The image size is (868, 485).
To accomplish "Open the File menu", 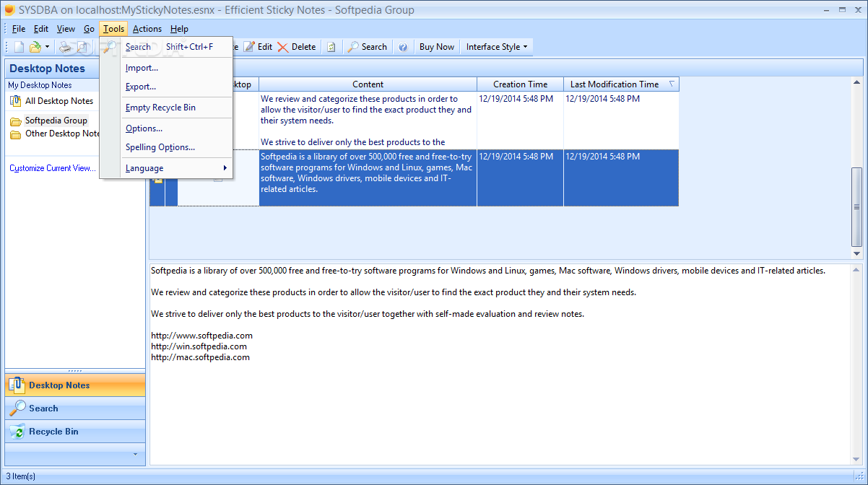I will pos(19,29).
